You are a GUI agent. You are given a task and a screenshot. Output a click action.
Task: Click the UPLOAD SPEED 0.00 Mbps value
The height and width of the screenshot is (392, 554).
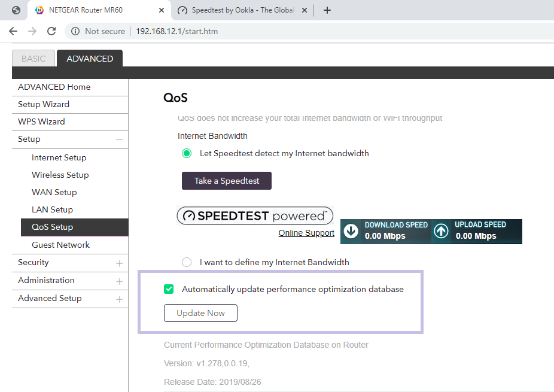pos(476,236)
